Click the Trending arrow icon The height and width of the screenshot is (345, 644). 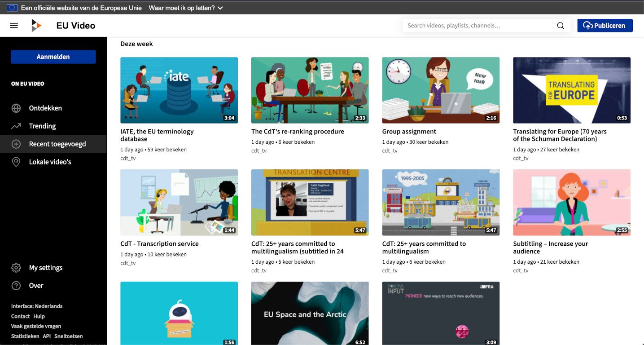pyautogui.click(x=16, y=126)
